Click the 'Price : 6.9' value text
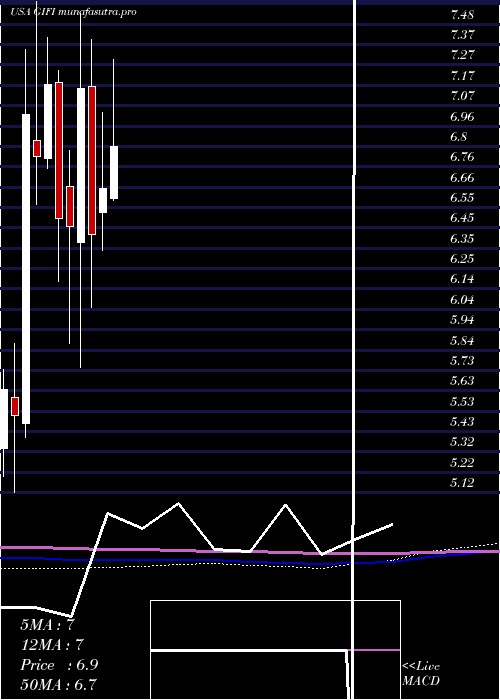This screenshot has height=700, width=500. pyautogui.click(x=59, y=665)
